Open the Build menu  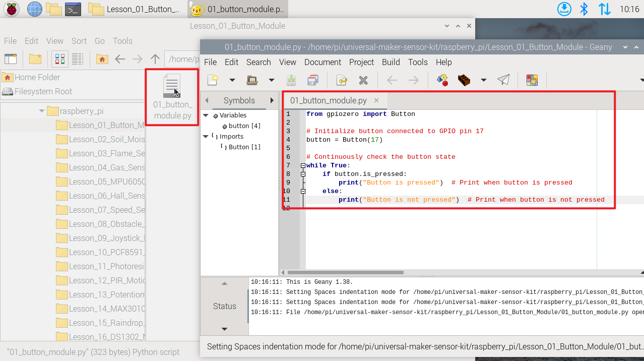tap(391, 62)
